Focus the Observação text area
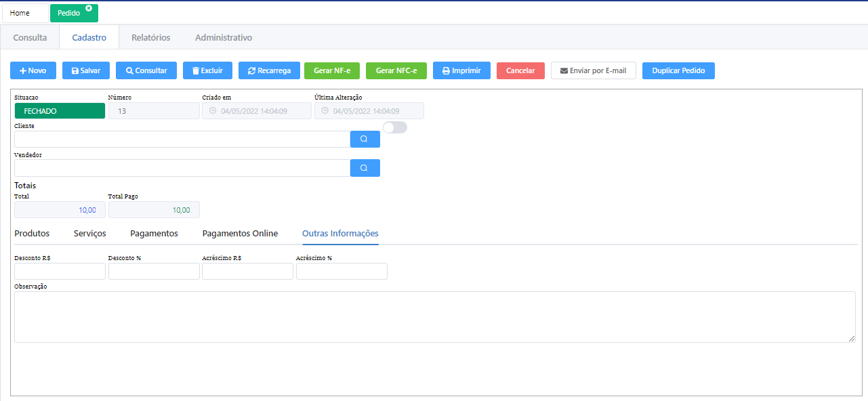Screen dimensions: 868x401 (434, 317)
